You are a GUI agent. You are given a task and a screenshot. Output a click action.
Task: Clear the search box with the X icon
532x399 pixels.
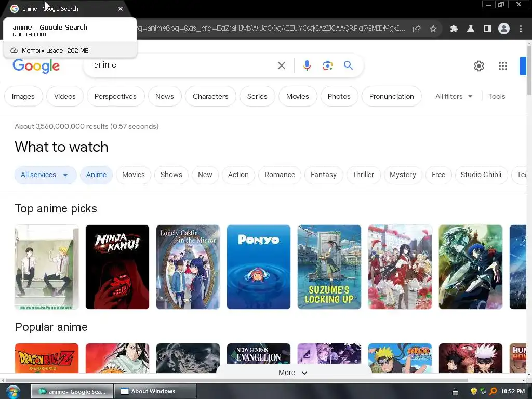281,65
